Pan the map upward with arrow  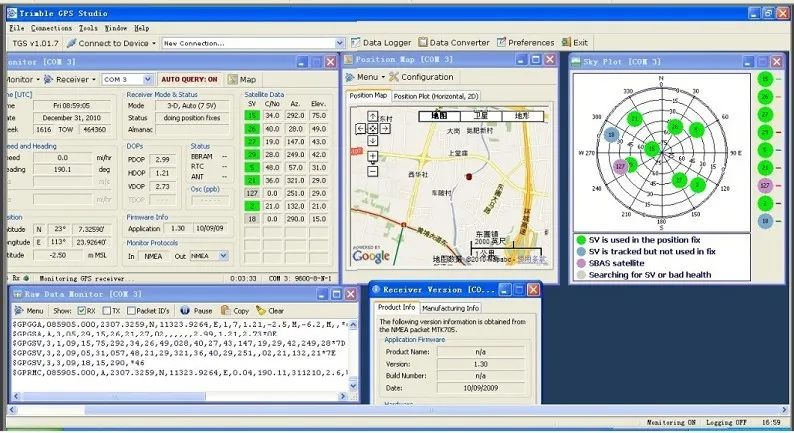(372, 118)
